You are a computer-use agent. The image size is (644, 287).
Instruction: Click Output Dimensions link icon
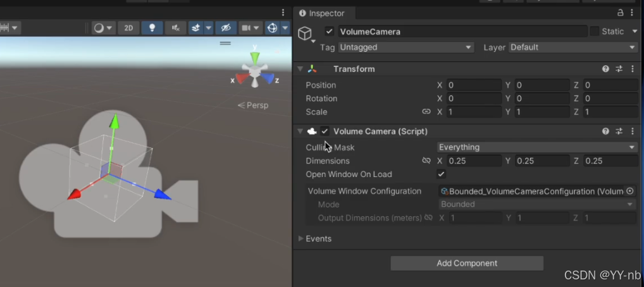428,217
